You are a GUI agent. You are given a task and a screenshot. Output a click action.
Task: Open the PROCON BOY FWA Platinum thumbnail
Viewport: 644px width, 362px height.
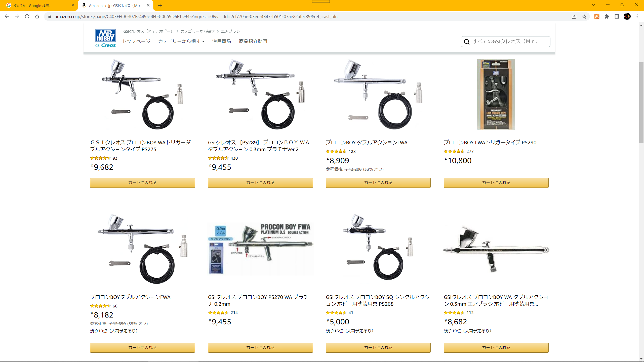[260, 249]
